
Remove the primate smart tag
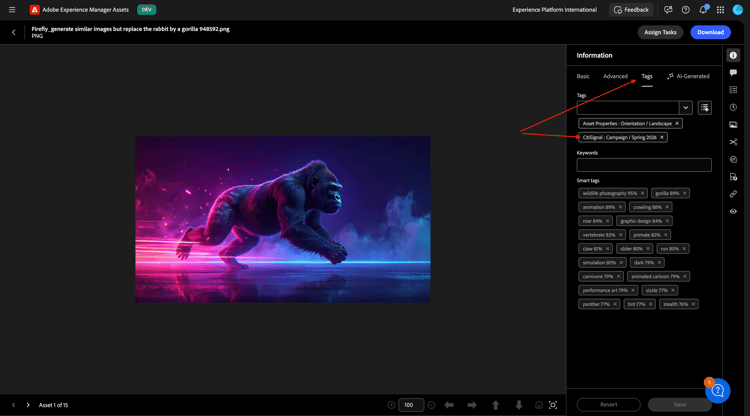pos(665,235)
